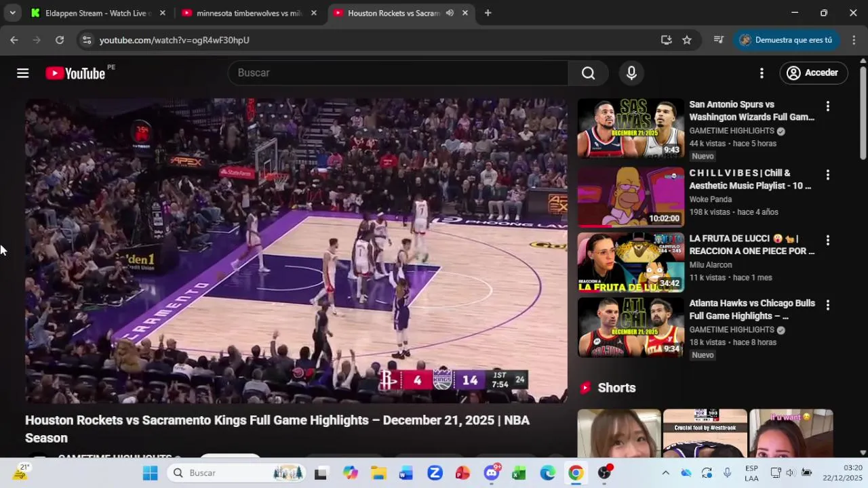This screenshot has height=488, width=868.
Task: Open Copilot from the taskbar
Action: coord(350,473)
